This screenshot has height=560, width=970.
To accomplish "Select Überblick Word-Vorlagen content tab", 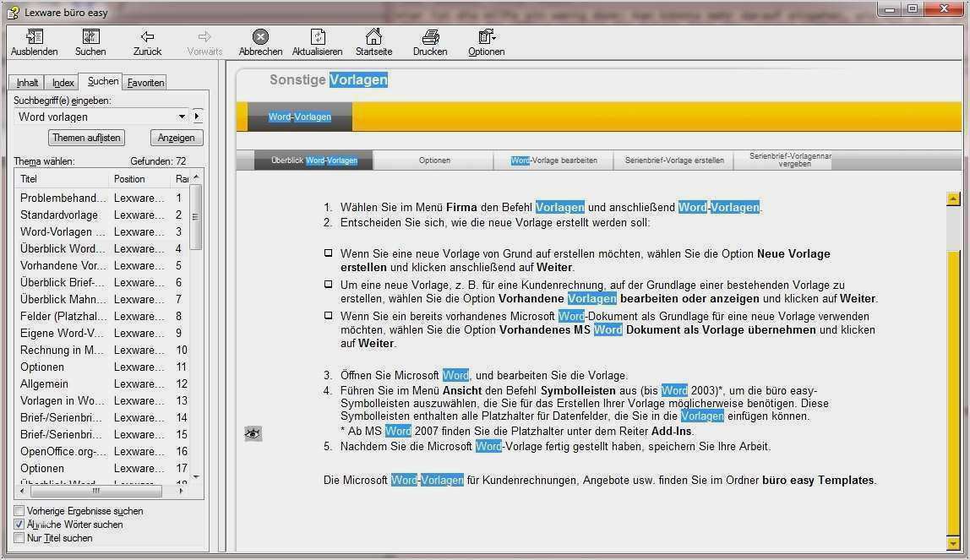I will point(314,160).
